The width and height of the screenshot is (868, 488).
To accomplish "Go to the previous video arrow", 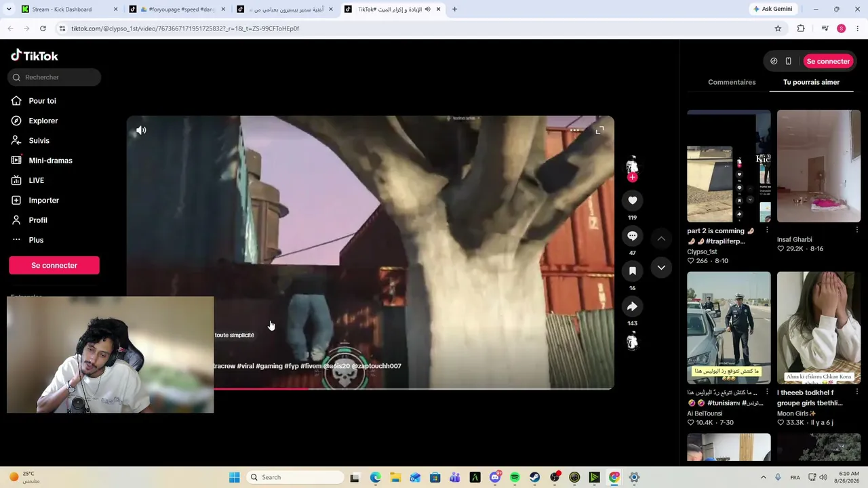I will (x=661, y=239).
